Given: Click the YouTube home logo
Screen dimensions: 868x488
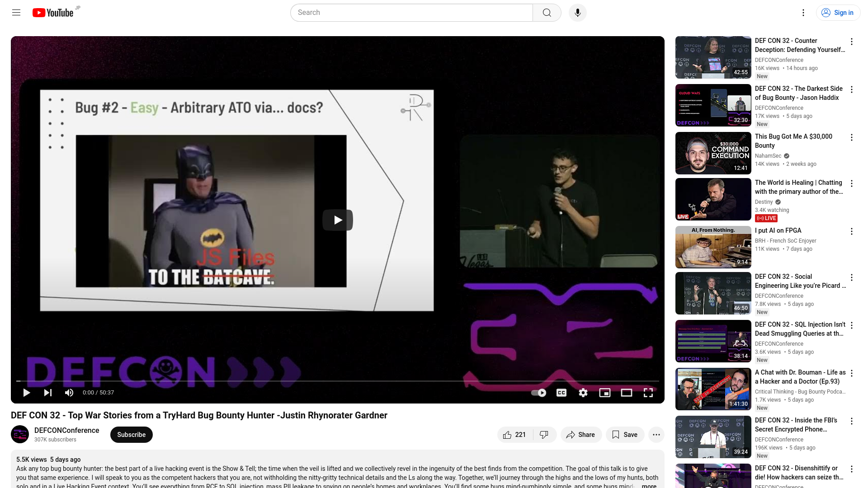Looking at the screenshot, I should pos(53,12).
